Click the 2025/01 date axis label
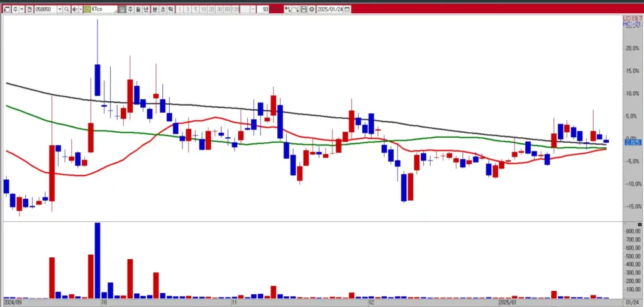This screenshot has height=307, width=644. (506, 303)
